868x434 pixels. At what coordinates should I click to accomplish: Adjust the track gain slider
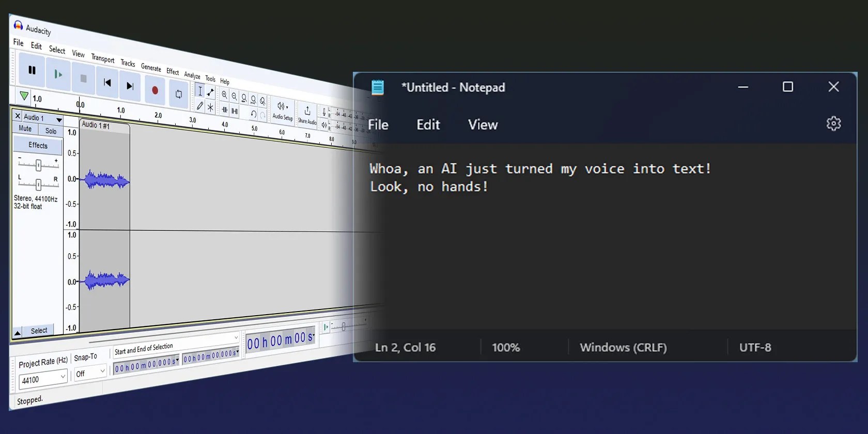[38, 165]
